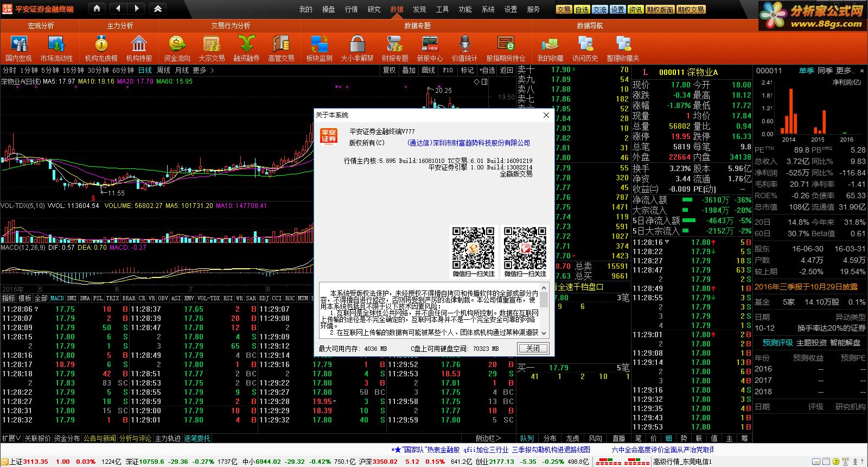Open the 智能解盘 tab
The image size is (868, 467).
[845, 343]
